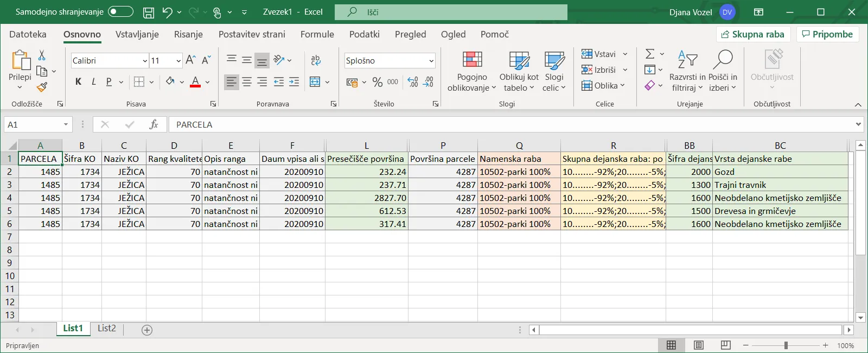The width and height of the screenshot is (868, 353).
Task: Click the percent style icon
Action: tap(378, 82)
